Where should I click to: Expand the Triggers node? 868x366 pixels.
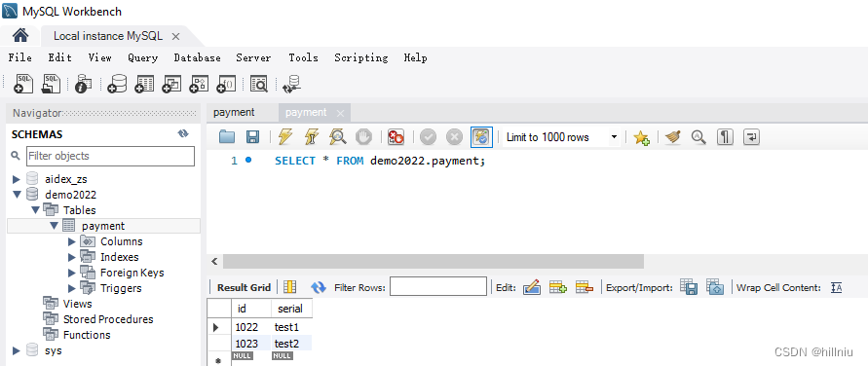[x=71, y=288]
